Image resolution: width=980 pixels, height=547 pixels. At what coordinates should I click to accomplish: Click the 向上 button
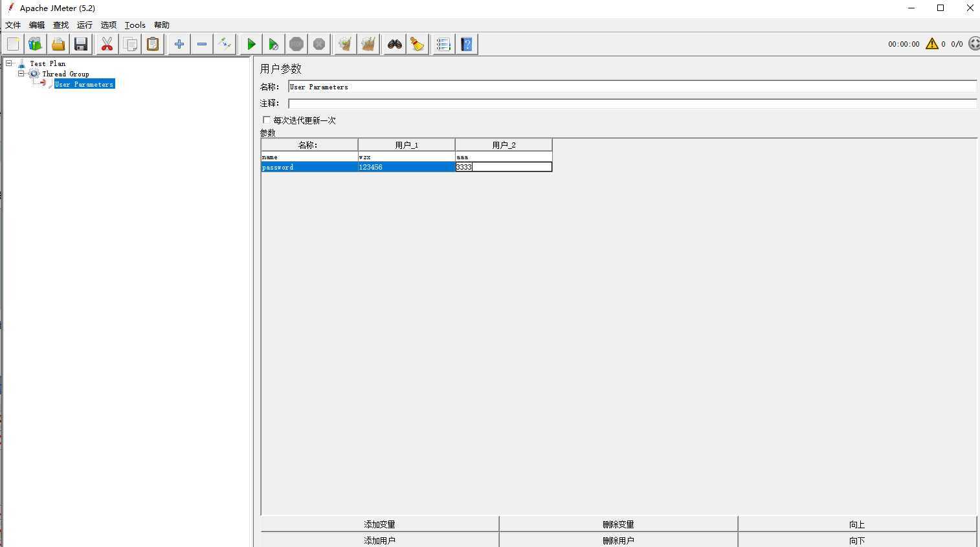pos(857,524)
